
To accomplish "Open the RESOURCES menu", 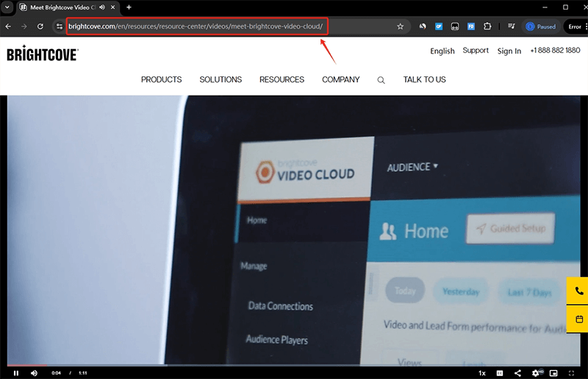I will (x=282, y=79).
